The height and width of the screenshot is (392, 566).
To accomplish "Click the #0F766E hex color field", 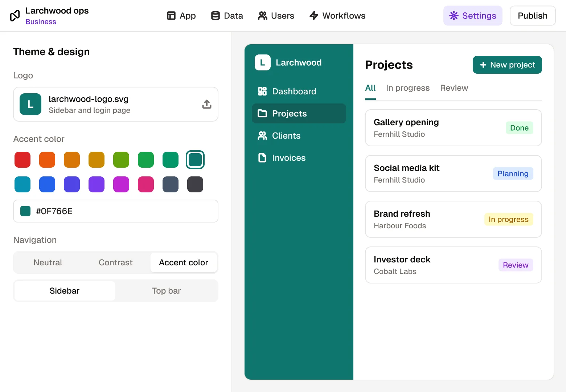I will click(x=116, y=211).
